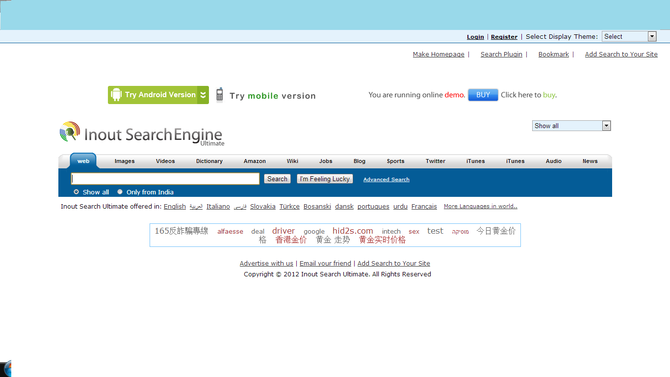Click the google tag in cloud
This screenshot has width=670, height=377.
(x=314, y=232)
